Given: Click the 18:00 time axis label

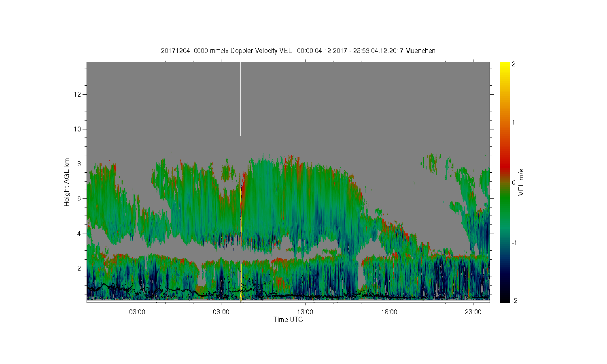Looking at the screenshot, I should coord(389,312).
